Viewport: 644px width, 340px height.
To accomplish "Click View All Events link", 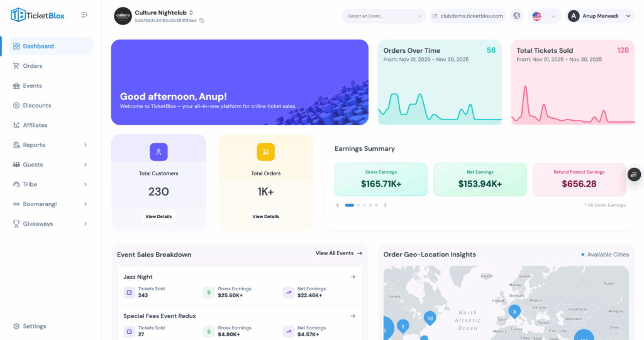I will tap(339, 253).
